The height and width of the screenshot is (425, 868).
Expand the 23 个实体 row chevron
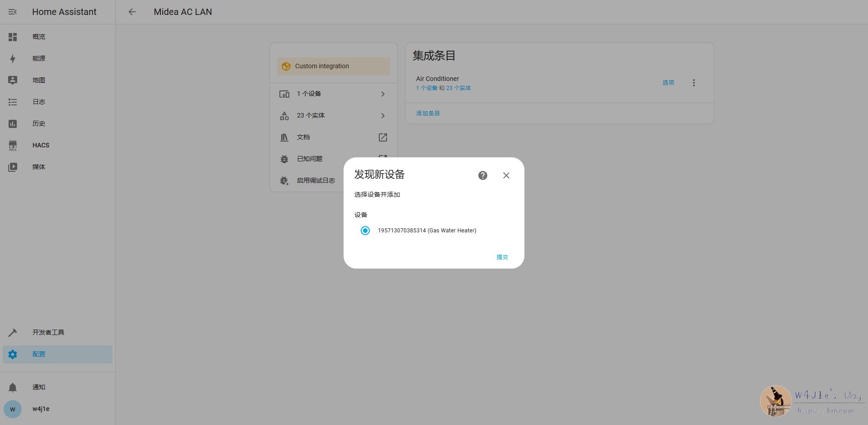[x=382, y=115]
